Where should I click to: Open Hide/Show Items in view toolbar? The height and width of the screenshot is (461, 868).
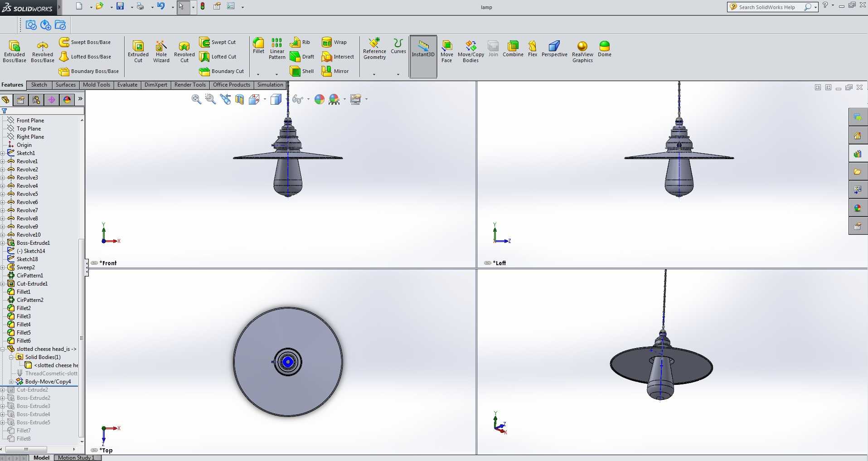point(297,99)
